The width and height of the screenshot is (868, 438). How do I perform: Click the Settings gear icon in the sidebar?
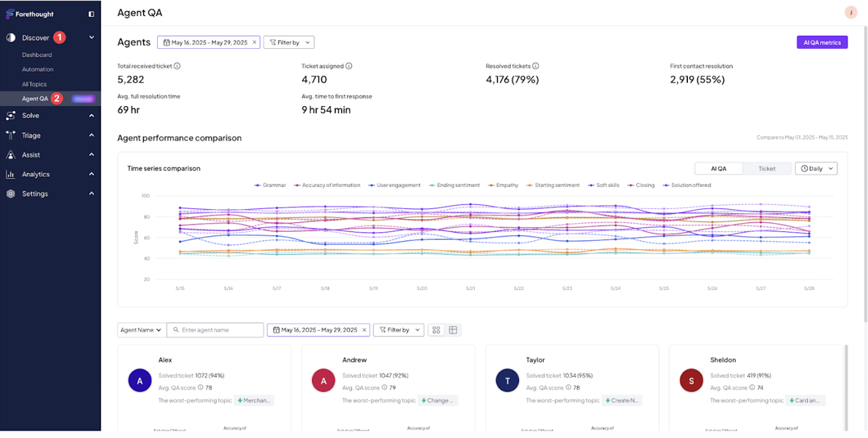click(10, 193)
